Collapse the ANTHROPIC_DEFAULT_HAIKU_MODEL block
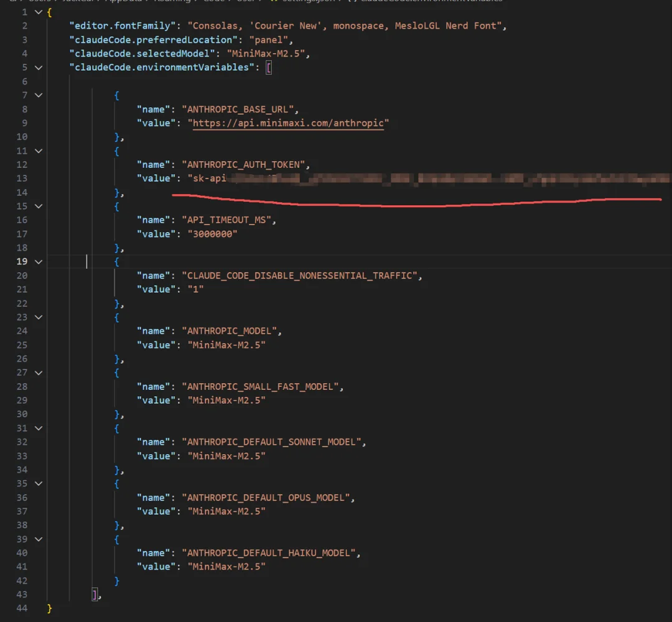This screenshot has width=672, height=622. 39,539
